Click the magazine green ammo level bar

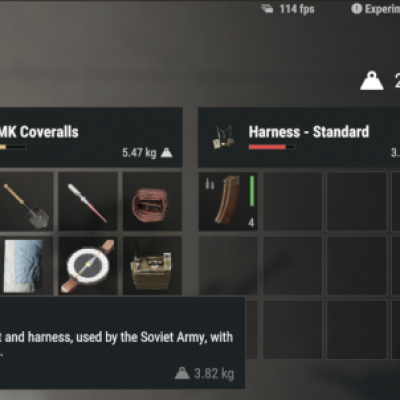[x=252, y=191]
